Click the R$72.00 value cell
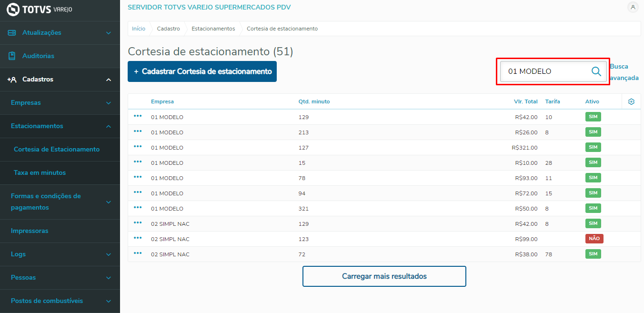Image resolution: width=644 pixels, height=313 pixels. click(526, 193)
